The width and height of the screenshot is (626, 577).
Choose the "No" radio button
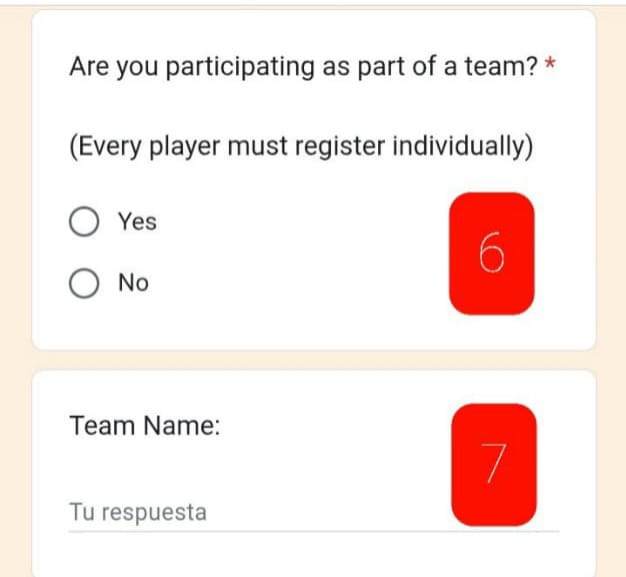click(x=84, y=284)
